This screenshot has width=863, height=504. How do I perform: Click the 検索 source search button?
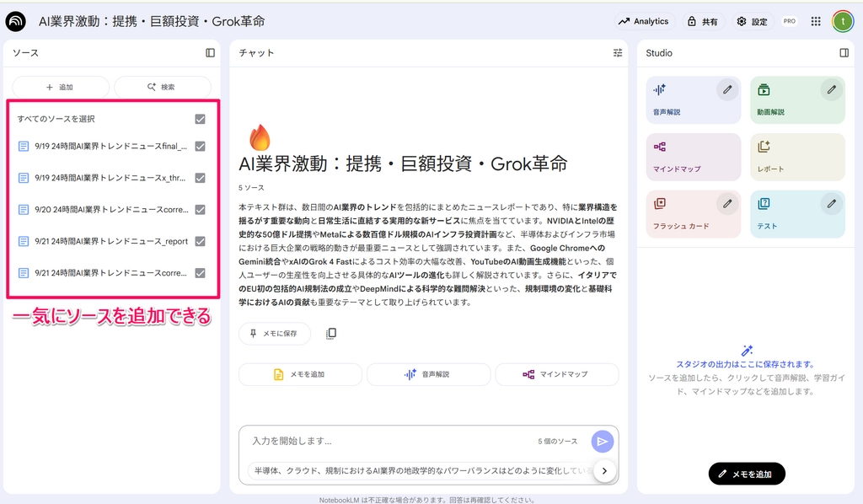[x=163, y=87]
